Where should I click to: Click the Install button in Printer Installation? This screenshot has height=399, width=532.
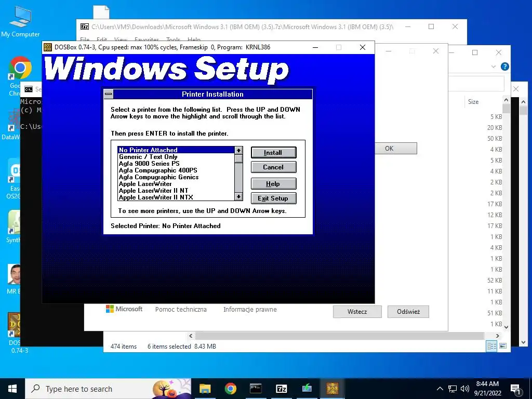[x=273, y=153]
